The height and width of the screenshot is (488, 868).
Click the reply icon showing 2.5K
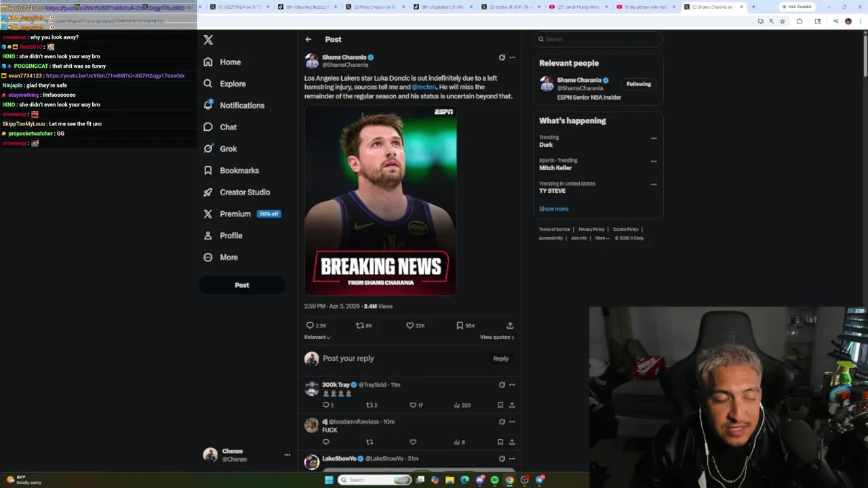[x=316, y=325]
